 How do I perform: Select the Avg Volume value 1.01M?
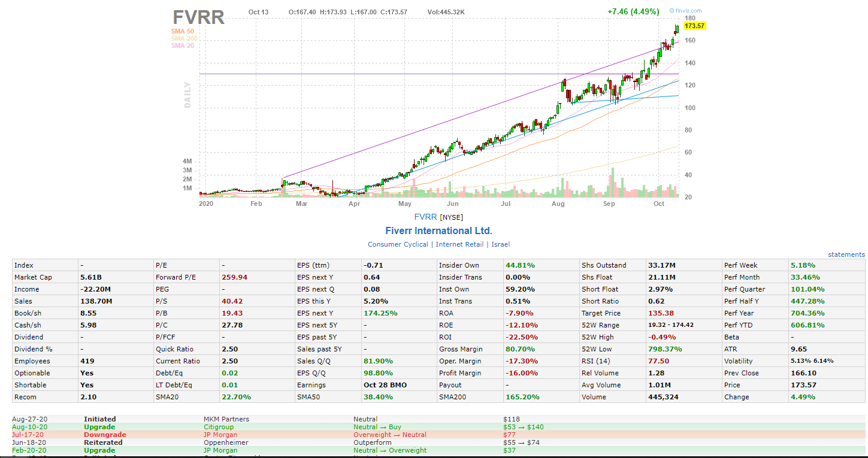(660, 385)
